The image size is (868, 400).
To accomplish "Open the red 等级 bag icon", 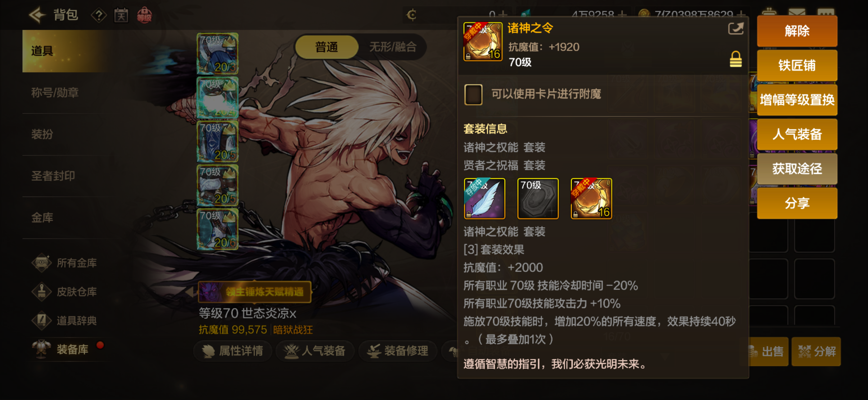I will tap(144, 15).
